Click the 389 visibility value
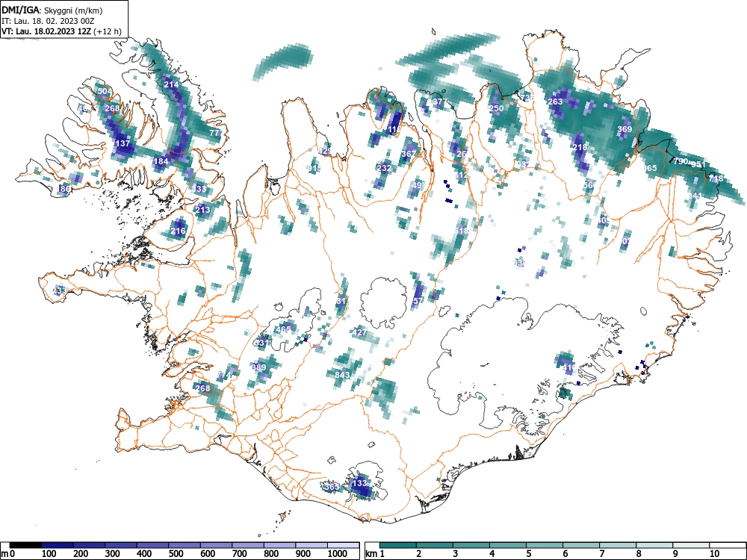Viewport: 747px width, 560px height. tap(258, 367)
